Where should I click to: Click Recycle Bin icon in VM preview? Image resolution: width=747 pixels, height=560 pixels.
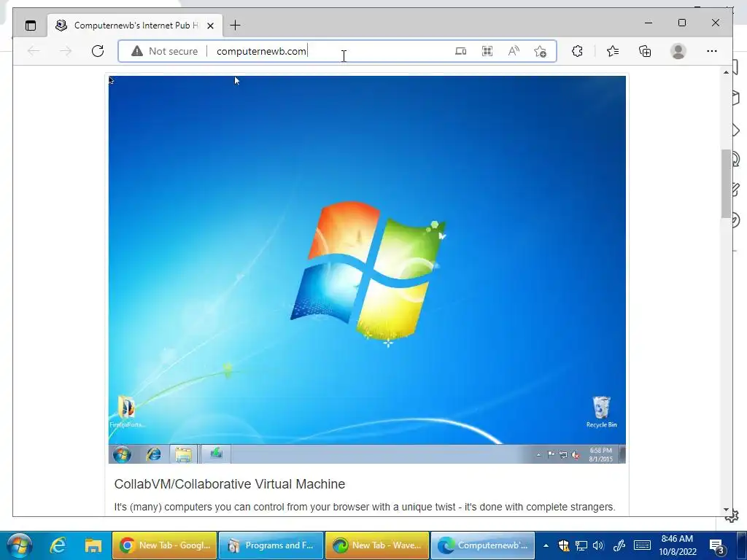pos(601,412)
